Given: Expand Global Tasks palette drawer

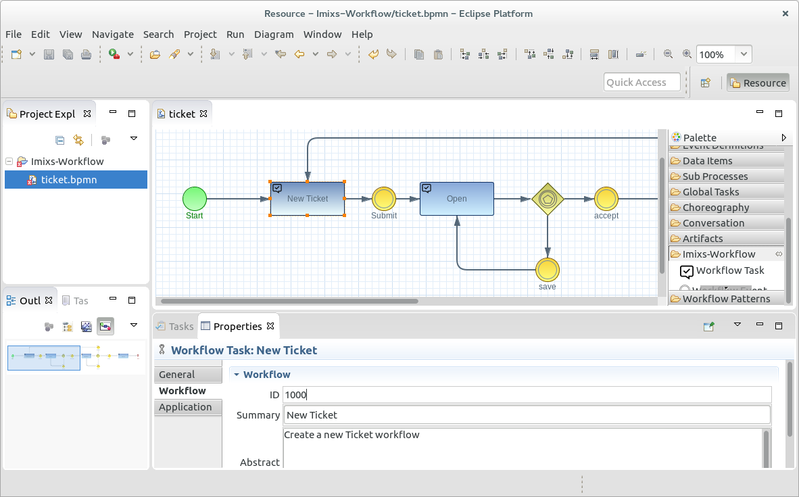Looking at the screenshot, I should 727,192.
